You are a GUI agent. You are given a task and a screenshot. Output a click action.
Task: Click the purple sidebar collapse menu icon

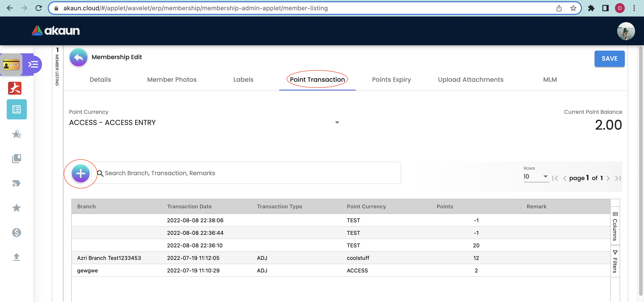33,65
